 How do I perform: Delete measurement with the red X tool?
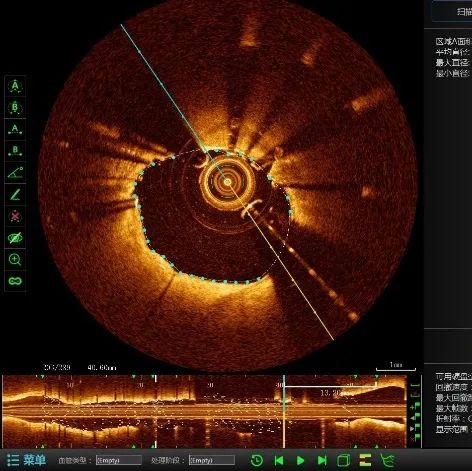coord(15,216)
